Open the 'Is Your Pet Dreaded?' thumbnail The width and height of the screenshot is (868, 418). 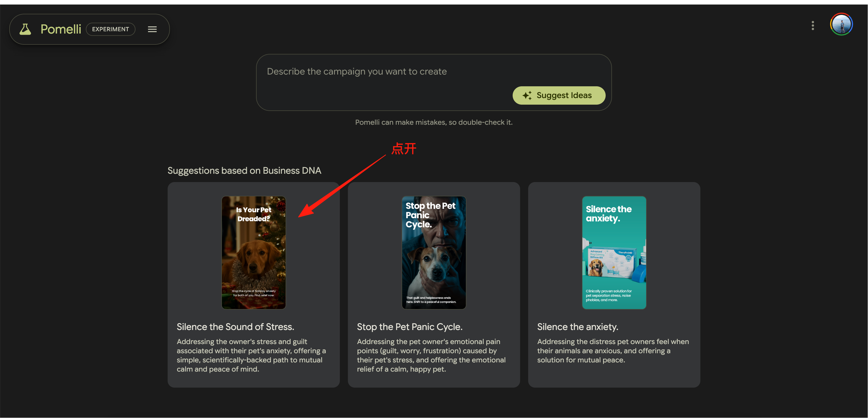tap(253, 252)
